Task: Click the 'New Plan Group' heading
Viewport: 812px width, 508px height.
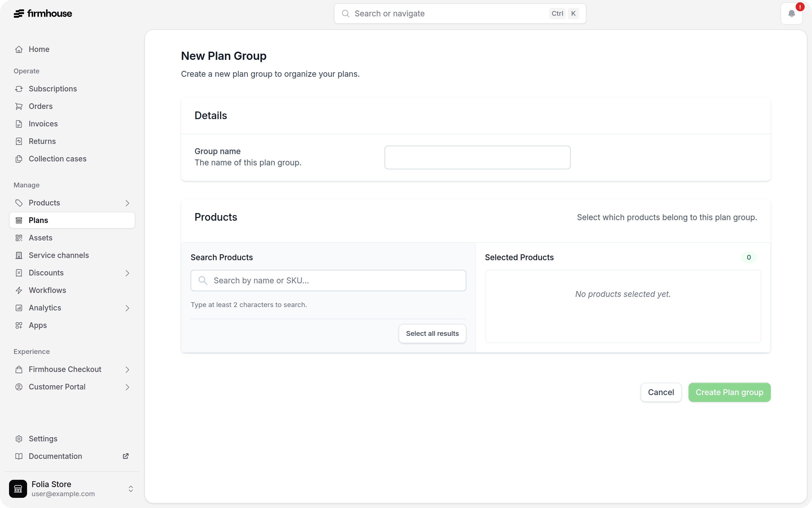Action: 224,56
